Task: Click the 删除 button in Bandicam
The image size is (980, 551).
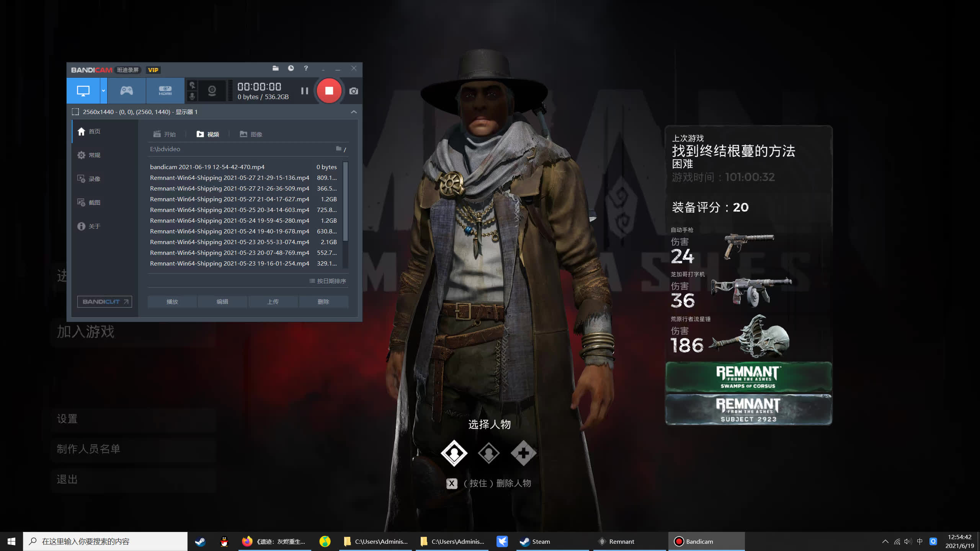Action: pos(323,302)
